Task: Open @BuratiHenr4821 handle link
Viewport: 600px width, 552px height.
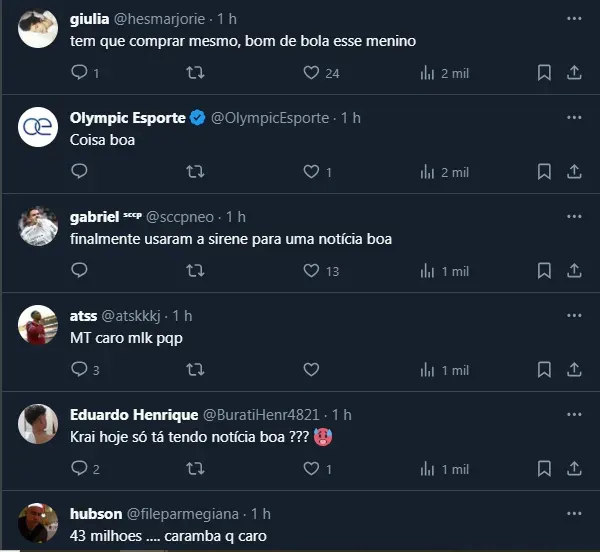Action: pyautogui.click(x=264, y=415)
